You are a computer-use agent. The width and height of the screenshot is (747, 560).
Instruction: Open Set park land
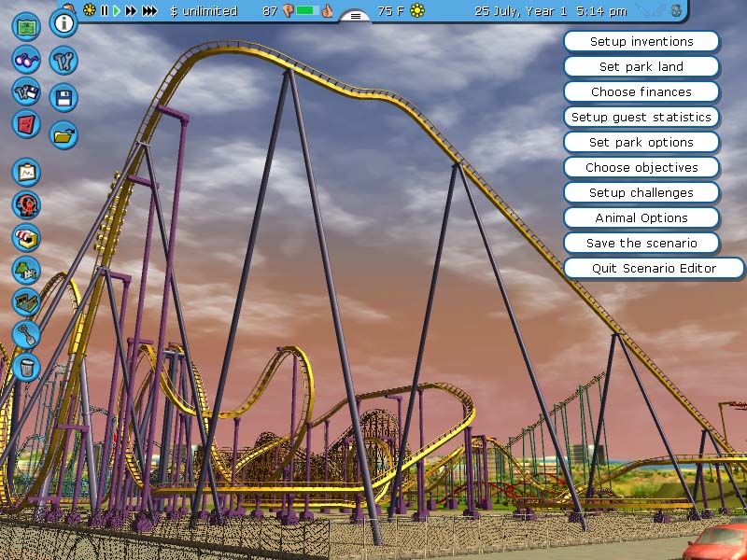coord(641,66)
